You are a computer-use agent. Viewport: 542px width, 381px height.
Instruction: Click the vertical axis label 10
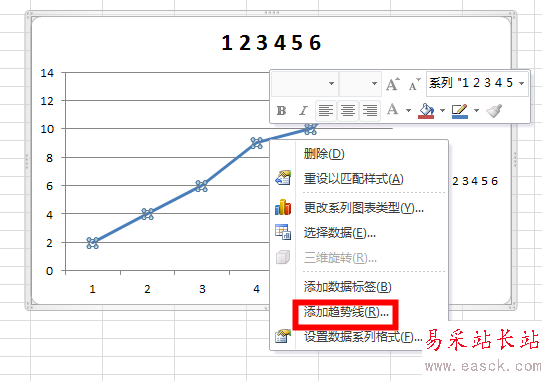[x=47, y=129]
